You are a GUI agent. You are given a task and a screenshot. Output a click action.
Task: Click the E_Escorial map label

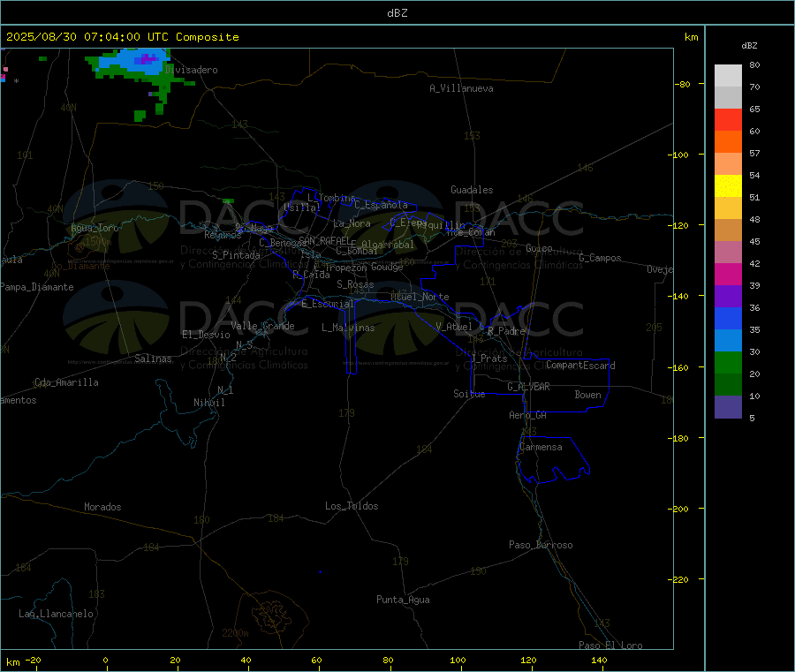327,304
